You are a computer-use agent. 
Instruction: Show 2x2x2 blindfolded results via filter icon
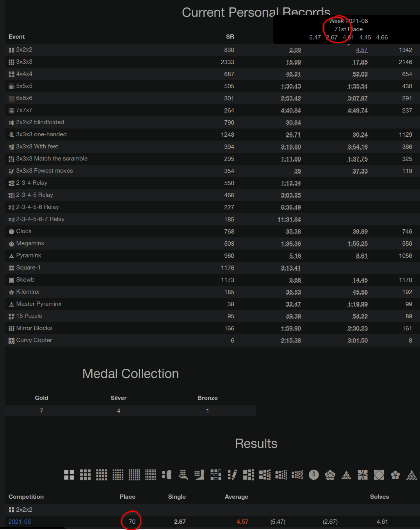[167, 475]
